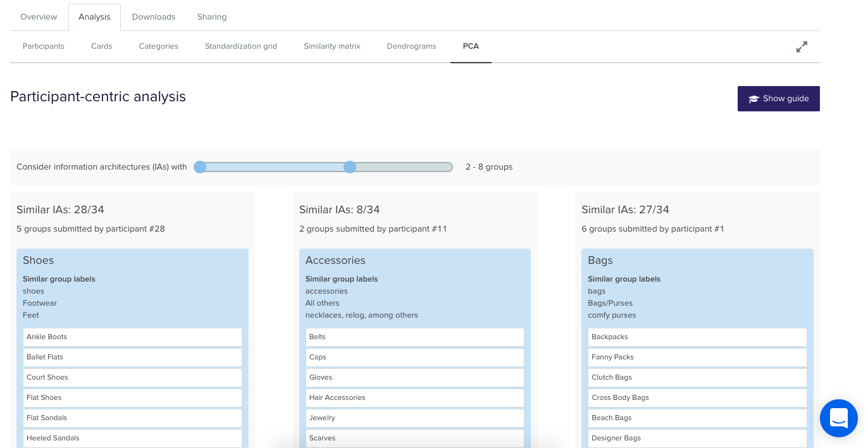Click the Participant-centric analysis heading
The image size is (868, 448).
click(x=98, y=97)
